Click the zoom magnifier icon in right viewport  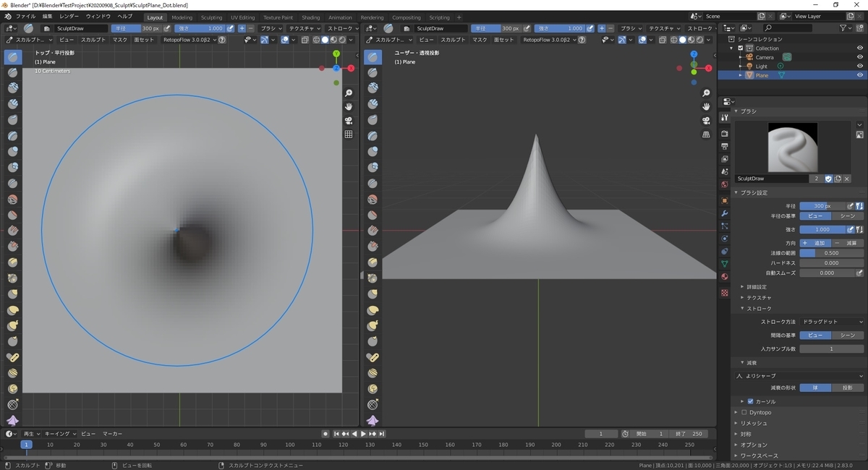pos(706,93)
